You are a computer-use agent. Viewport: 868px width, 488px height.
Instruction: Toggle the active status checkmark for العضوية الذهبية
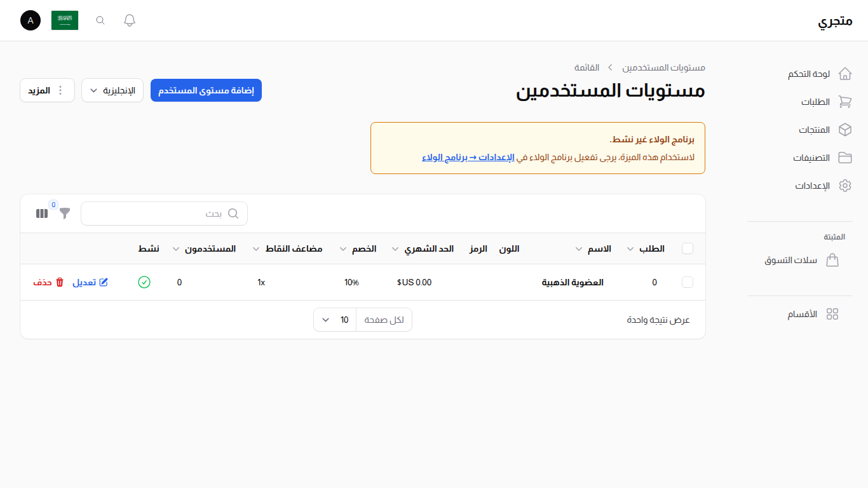coord(144,282)
